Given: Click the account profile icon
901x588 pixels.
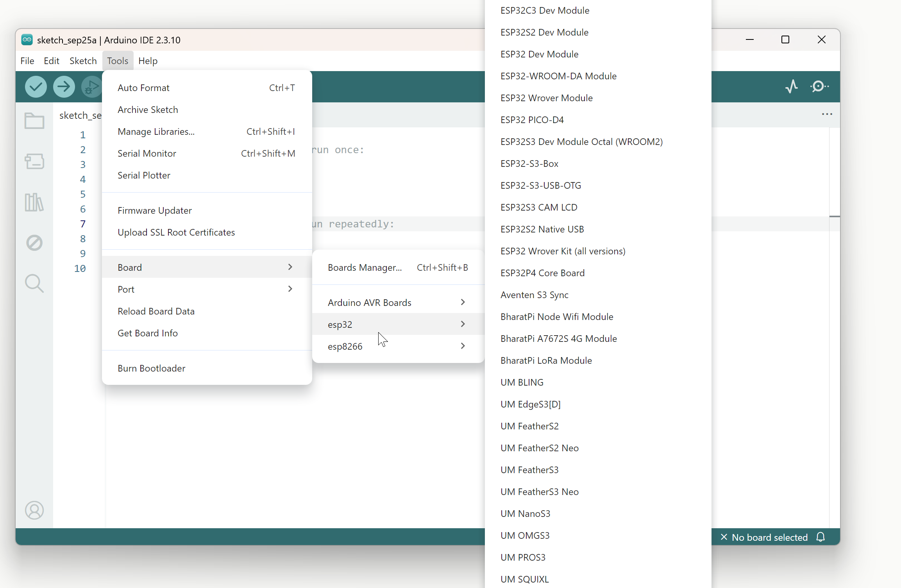Looking at the screenshot, I should click(x=34, y=510).
